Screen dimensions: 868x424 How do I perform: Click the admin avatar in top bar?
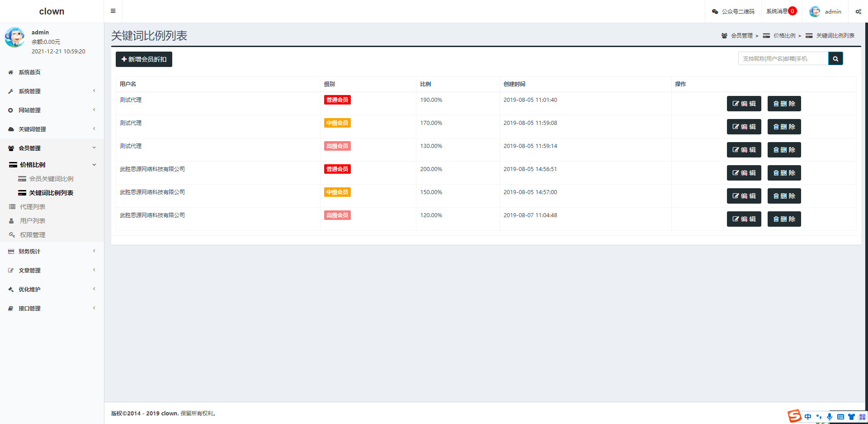pyautogui.click(x=815, y=12)
